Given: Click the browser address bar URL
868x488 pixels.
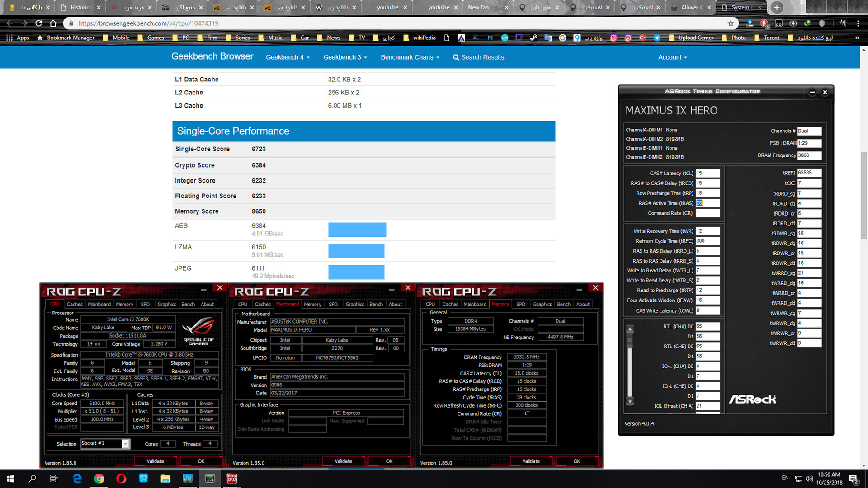Looking at the screenshot, I should tap(148, 23).
